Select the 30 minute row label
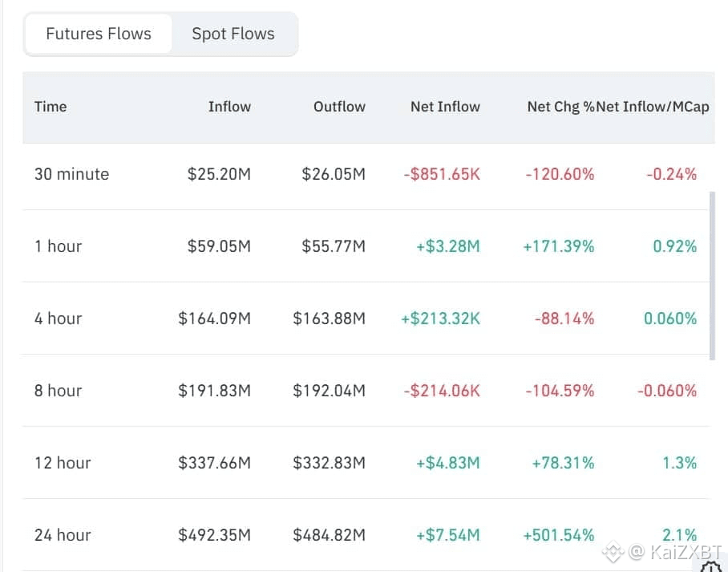This screenshot has width=728, height=572. (x=71, y=174)
